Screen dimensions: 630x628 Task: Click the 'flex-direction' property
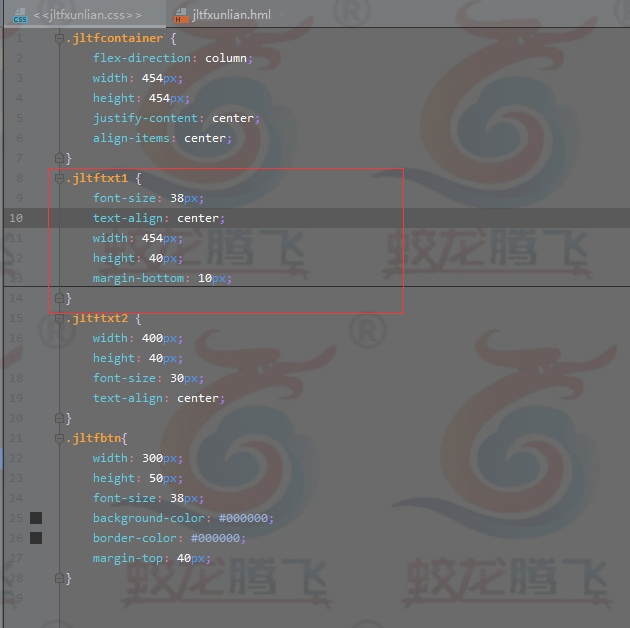pos(142,58)
